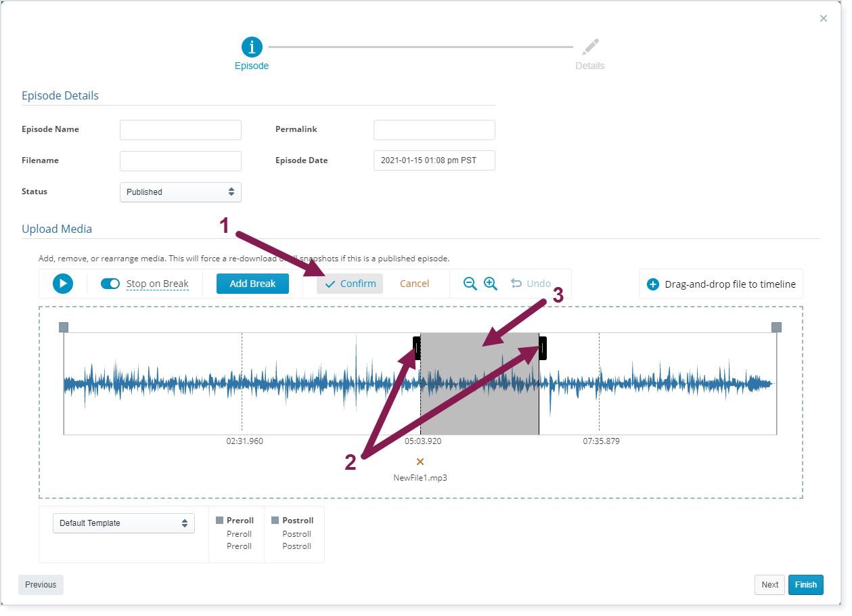Viewport: 852px width, 616px height.
Task: Confirm the selected break region
Action: 350,284
